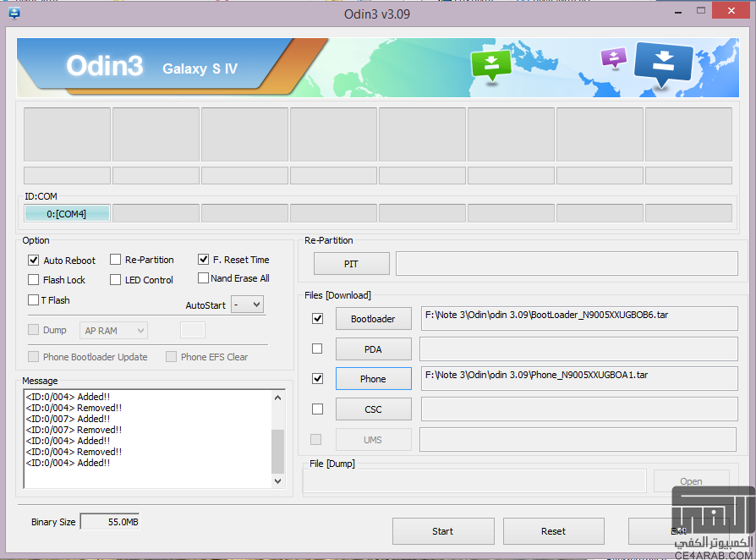This screenshot has width=756, height=560.
Task: Click the PIT button
Action: pyautogui.click(x=352, y=264)
